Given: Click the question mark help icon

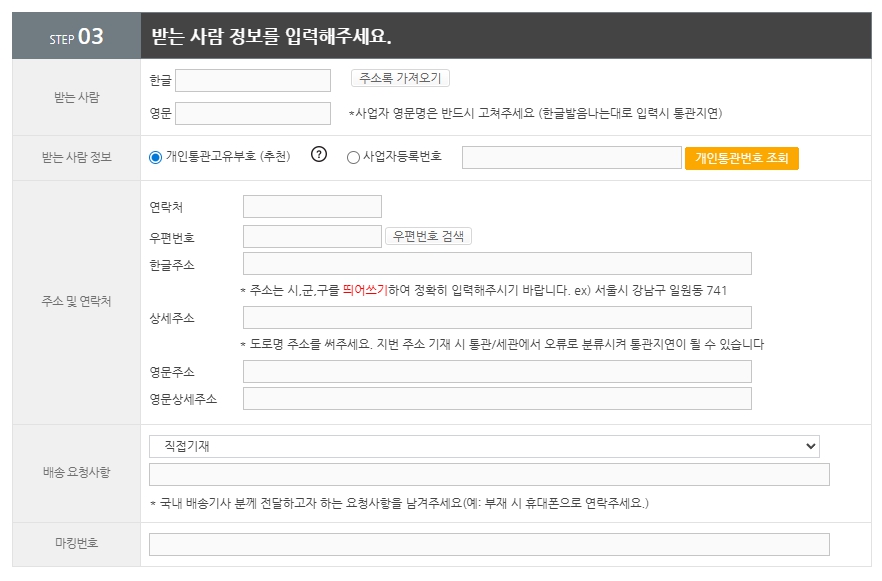Looking at the screenshot, I should (x=319, y=155).
